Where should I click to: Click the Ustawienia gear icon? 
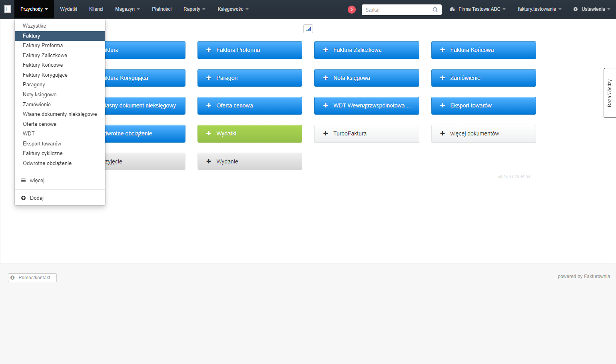click(x=576, y=9)
